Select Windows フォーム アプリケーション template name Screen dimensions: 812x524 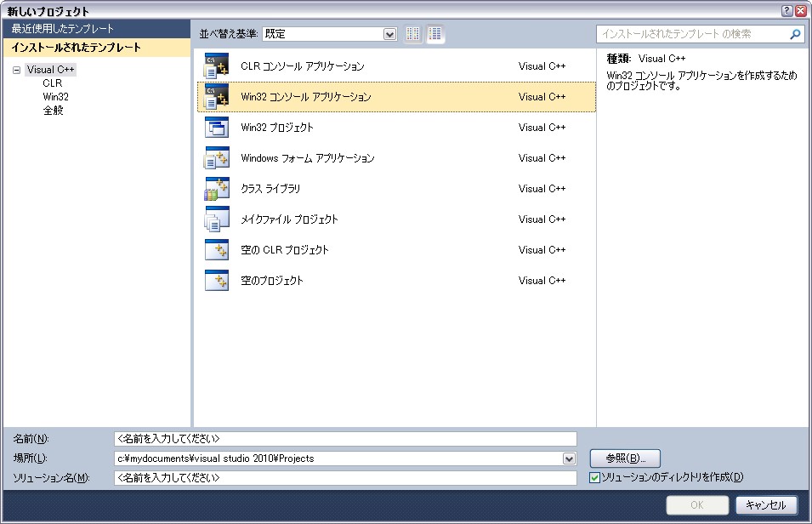pyautogui.click(x=308, y=157)
